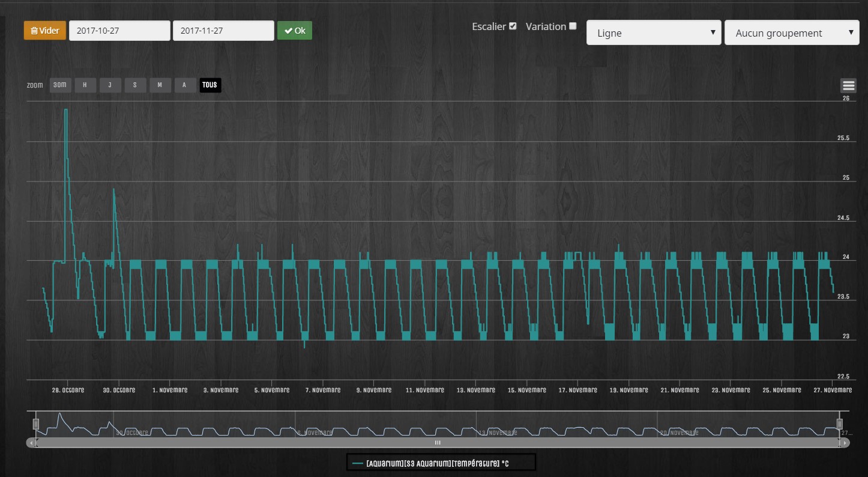The image size is (868, 477).
Task: Click the 1. Novembre axis label
Action: point(170,390)
